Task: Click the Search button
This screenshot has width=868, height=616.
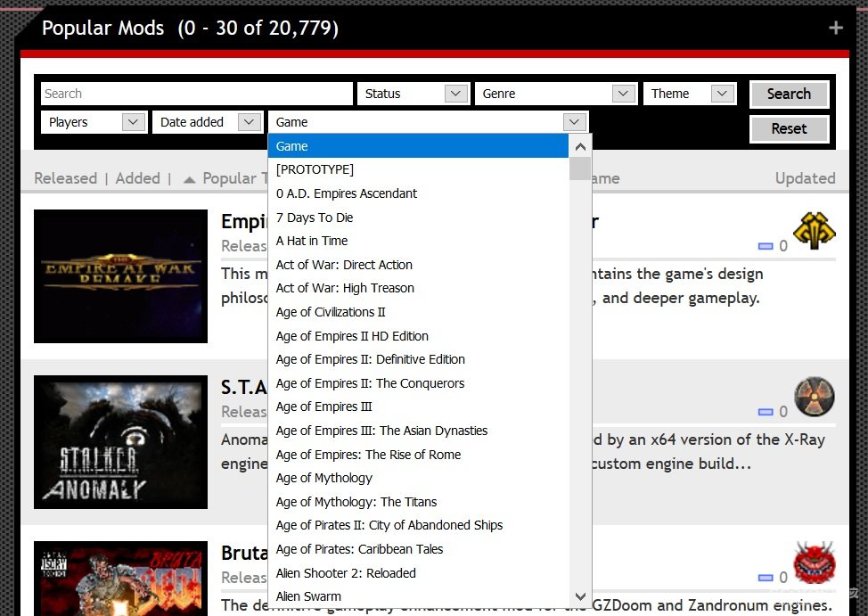Action: click(x=789, y=94)
